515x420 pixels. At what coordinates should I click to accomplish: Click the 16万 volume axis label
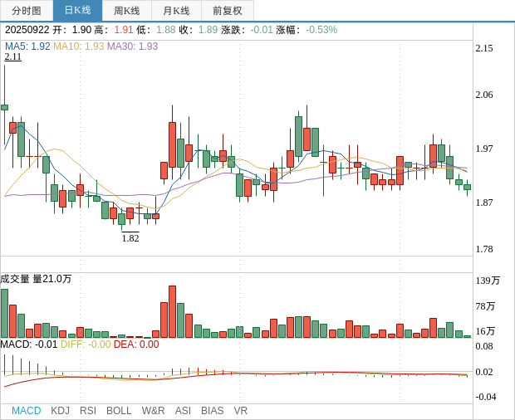tap(485, 331)
